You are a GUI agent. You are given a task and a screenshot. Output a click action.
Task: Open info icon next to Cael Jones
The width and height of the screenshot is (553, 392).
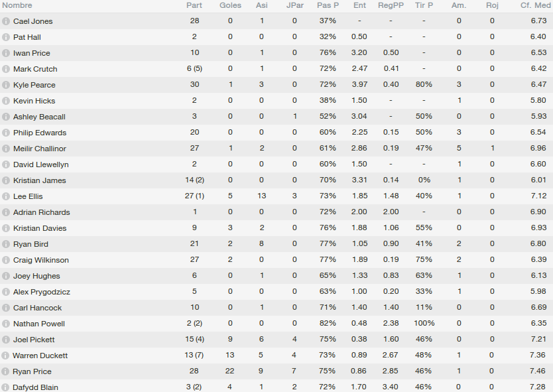point(6,21)
